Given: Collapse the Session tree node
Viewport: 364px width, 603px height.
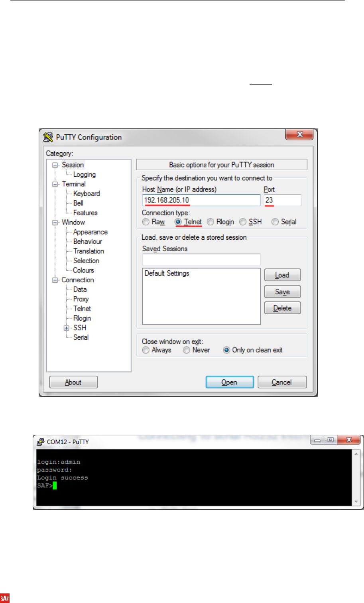Looking at the screenshot, I should [55, 165].
